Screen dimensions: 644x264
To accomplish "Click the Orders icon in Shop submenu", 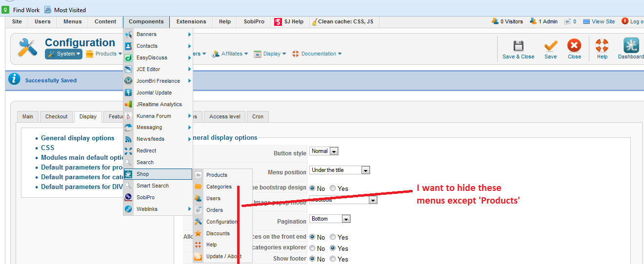I will coord(198,210).
